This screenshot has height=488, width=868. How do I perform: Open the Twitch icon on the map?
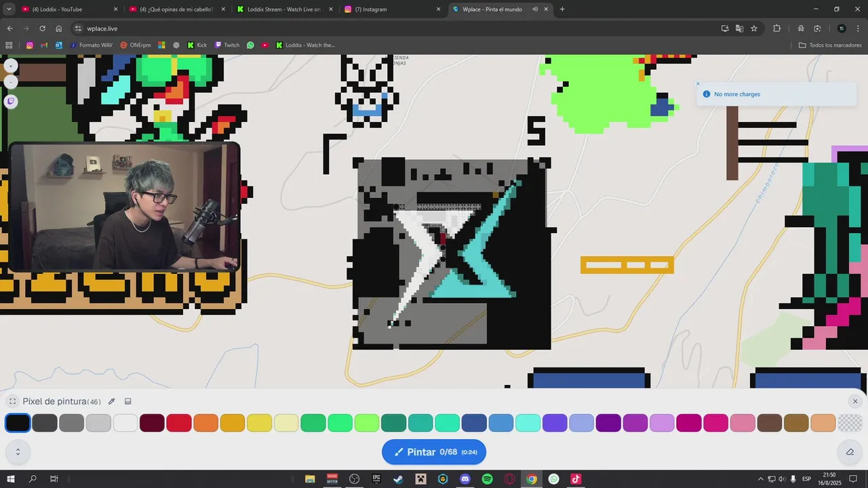click(x=11, y=101)
